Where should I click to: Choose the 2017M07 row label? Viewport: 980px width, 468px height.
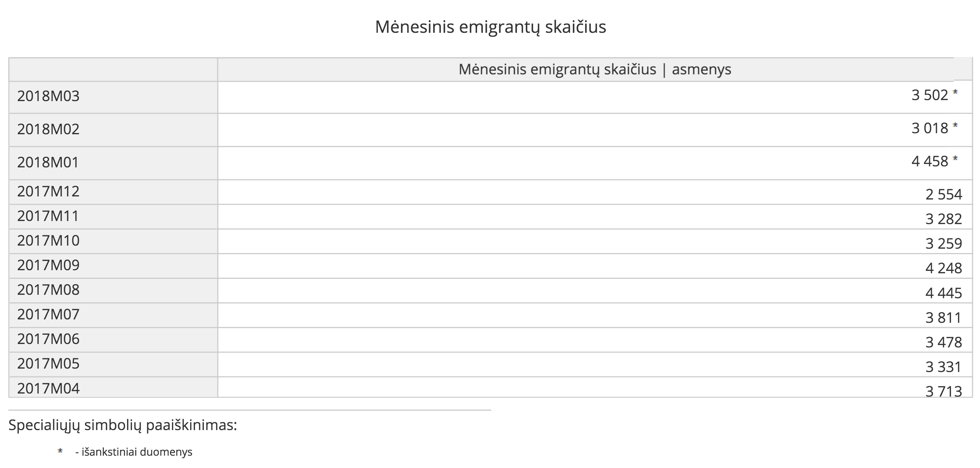(x=48, y=315)
